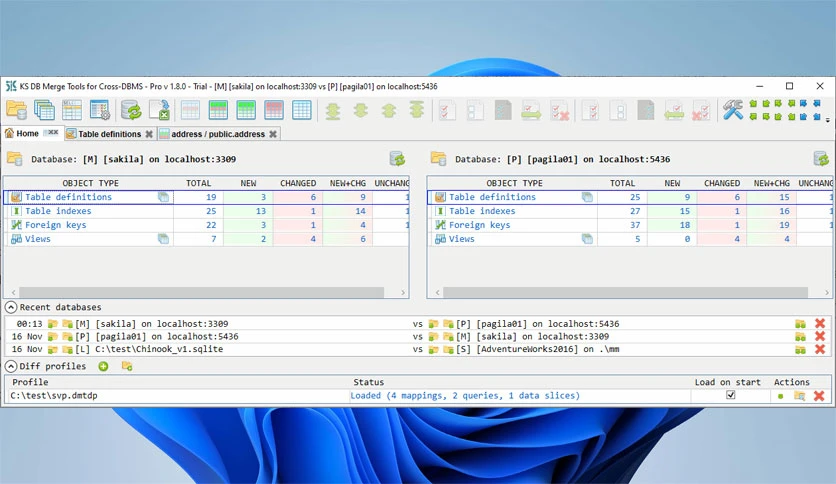Open sakila Foreign keys link
This screenshot has width=836, height=484.
(x=55, y=225)
